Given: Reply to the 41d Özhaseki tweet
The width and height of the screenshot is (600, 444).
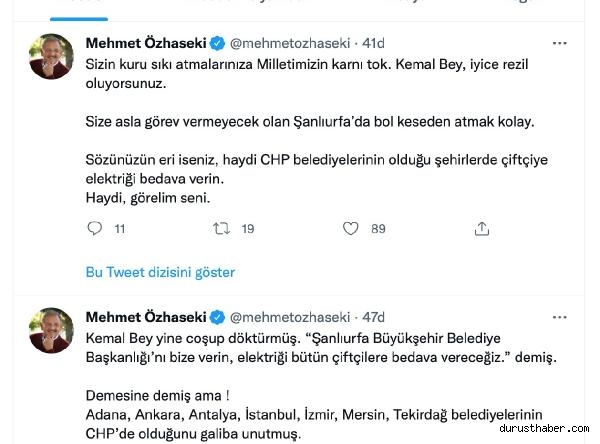Looking at the screenshot, I should [x=95, y=228].
